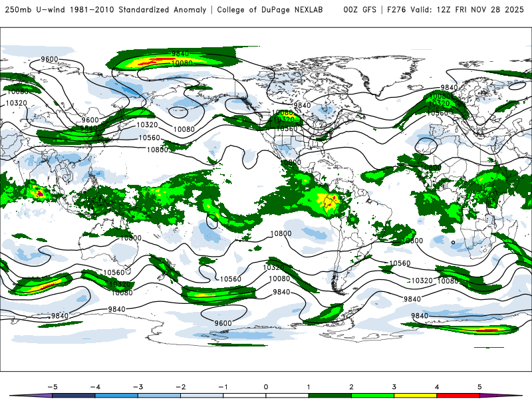The height and width of the screenshot is (399, 532).
Task: Click the medium blue -4 to -3 colorbar segment
Action: click(116, 396)
